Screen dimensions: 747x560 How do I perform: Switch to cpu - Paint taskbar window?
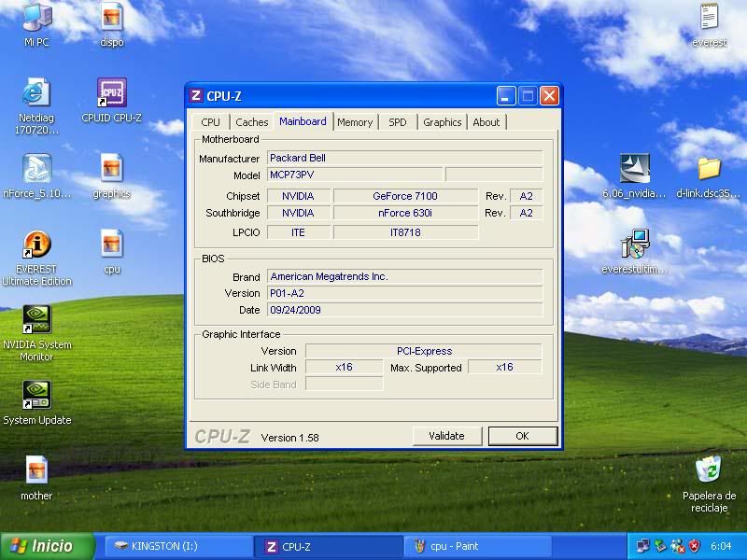point(478,546)
